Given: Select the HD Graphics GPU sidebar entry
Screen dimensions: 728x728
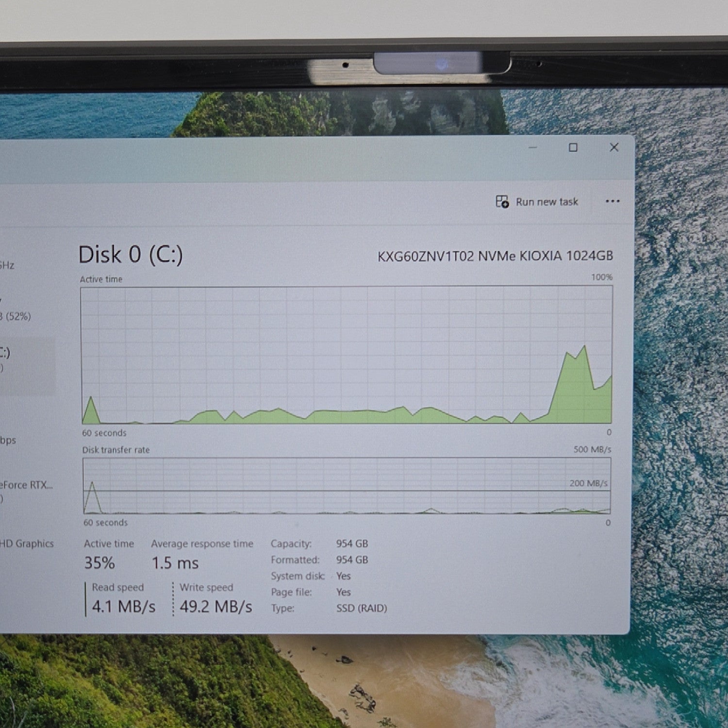Looking at the screenshot, I should [27, 544].
